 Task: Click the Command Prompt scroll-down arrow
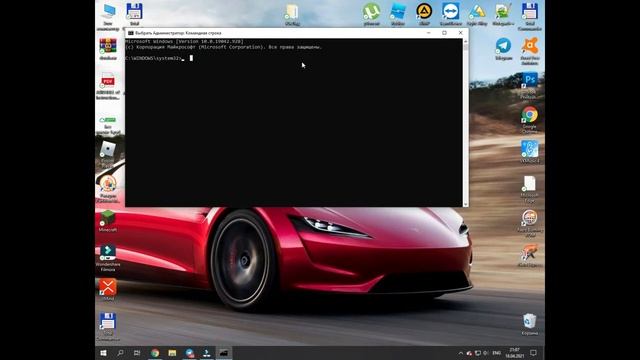point(466,204)
